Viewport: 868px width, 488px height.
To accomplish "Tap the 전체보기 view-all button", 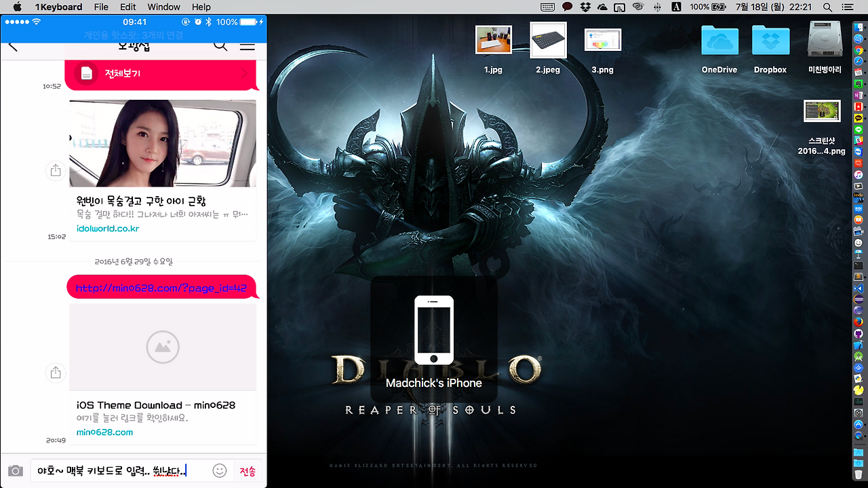I will coord(161,73).
